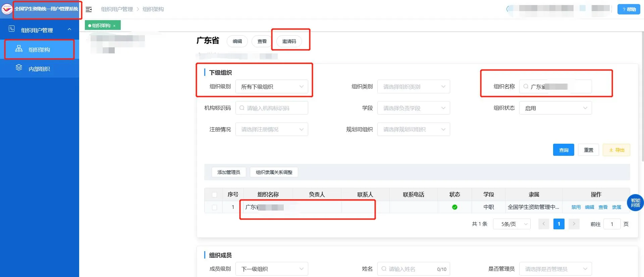Collapse the 组织用户管理 sidebar menu
The height and width of the screenshot is (277, 644).
(x=69, y=30)
